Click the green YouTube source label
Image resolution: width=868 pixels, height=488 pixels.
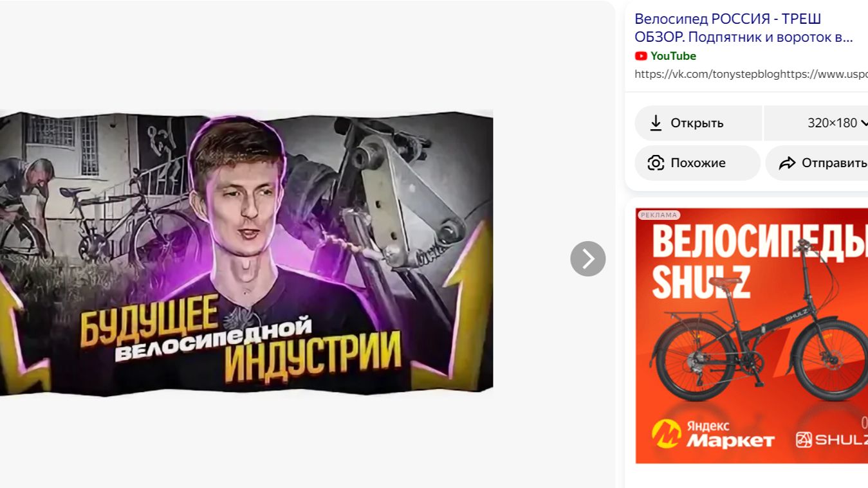[x=673, y=56]
